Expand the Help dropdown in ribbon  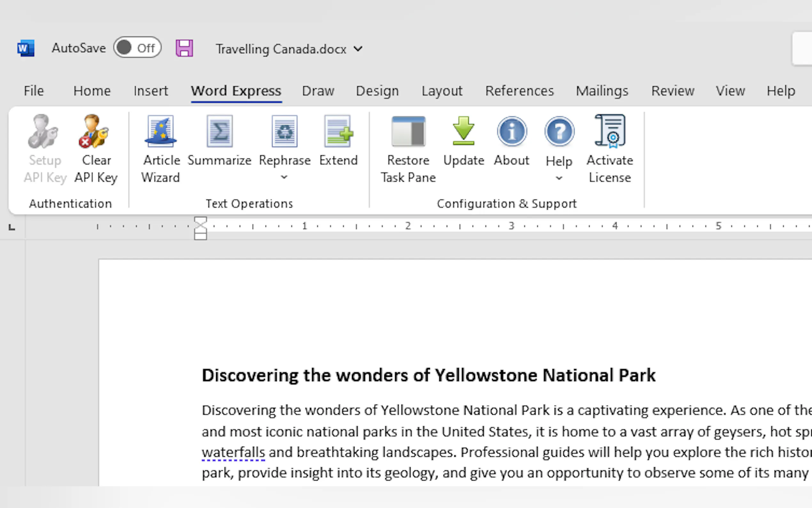[x=559, y=178]
